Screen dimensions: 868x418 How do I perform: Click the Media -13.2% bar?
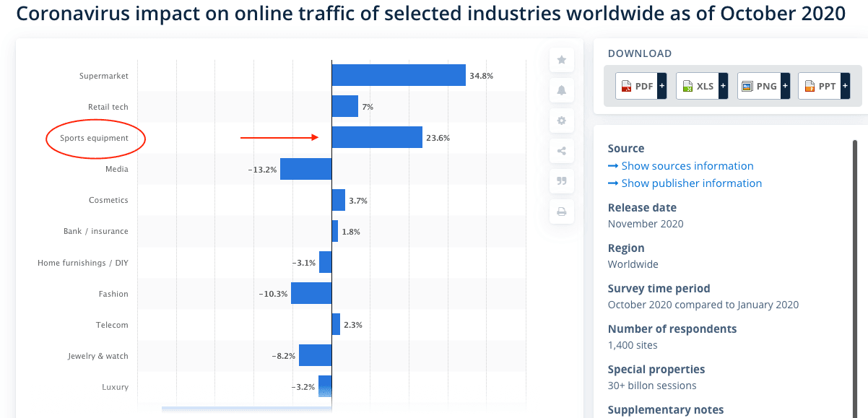tap(306, 169)
